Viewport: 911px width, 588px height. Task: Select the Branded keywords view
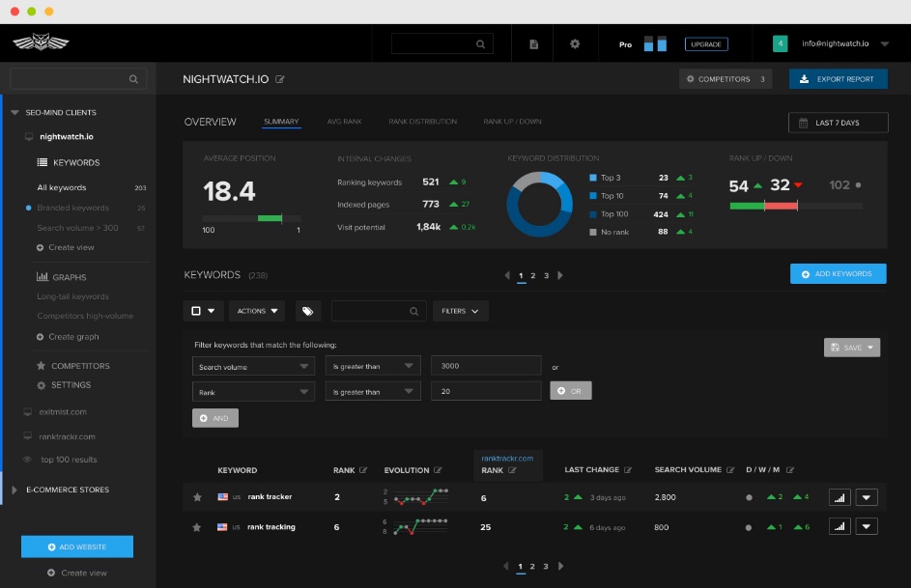click(x=72, y=208)
